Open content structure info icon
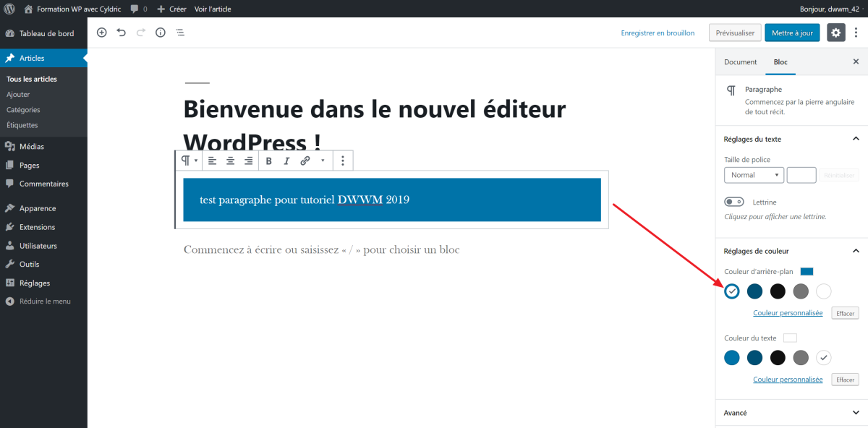The width and height of the screenshot is (868, 428). point(161,33)
